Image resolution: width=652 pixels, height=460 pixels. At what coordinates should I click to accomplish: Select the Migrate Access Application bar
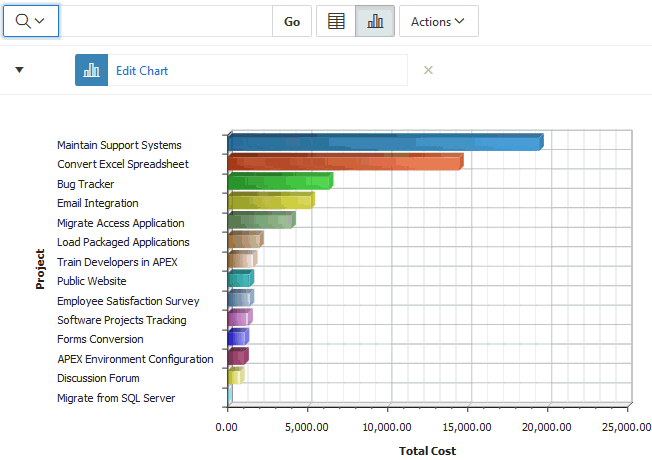(261, 220)
